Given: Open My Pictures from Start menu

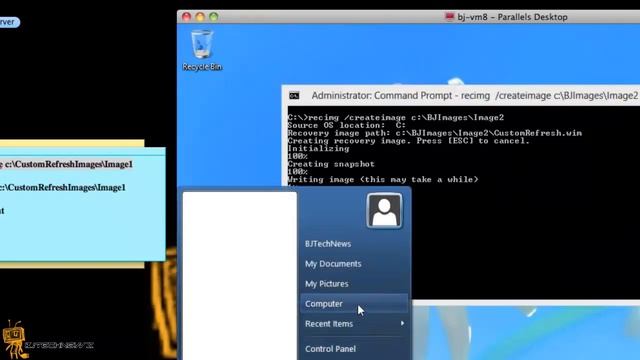Looking at the screenshot, I should coord(327,284).
